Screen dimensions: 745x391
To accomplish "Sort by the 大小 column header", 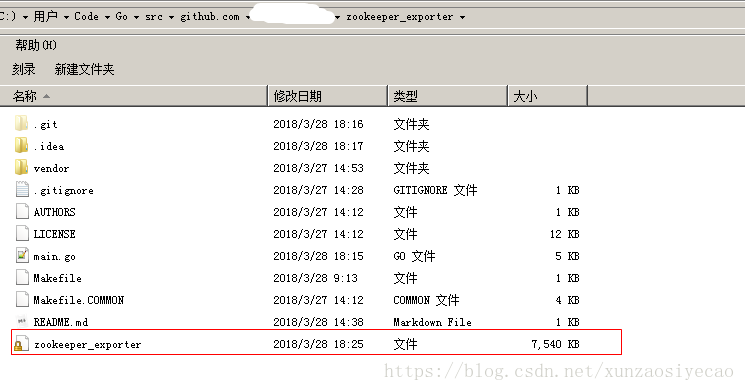I will [548, 96].
